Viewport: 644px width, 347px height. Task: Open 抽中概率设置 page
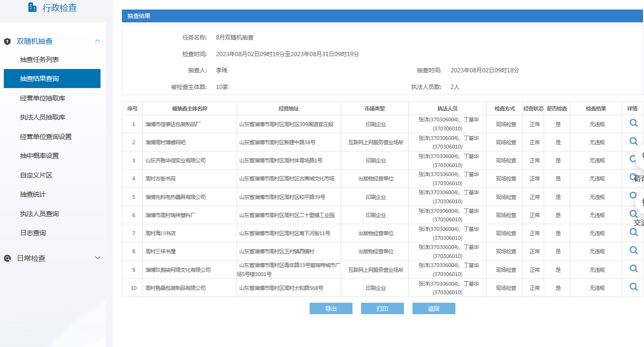click(x=40, y=156)
